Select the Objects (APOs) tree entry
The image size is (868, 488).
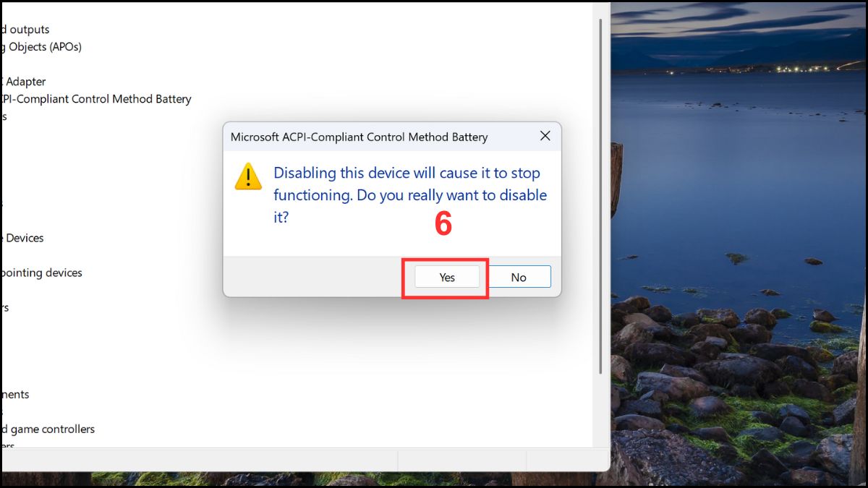pyautogui.click(x=42, y=47)
